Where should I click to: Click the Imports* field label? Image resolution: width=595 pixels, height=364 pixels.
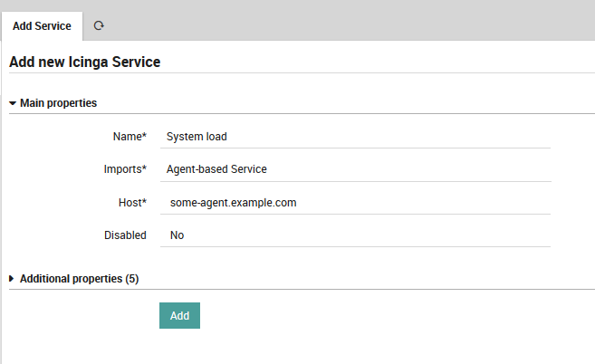point(123,169)
